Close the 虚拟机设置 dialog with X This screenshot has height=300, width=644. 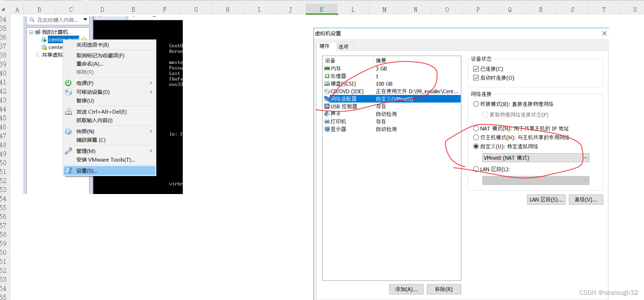click(605, 33)
